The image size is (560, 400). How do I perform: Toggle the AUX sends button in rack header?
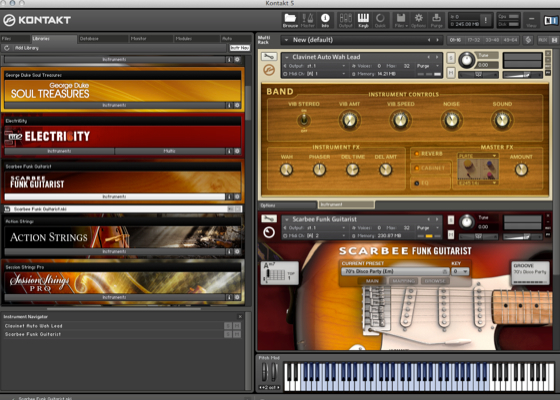pos(543,40)
